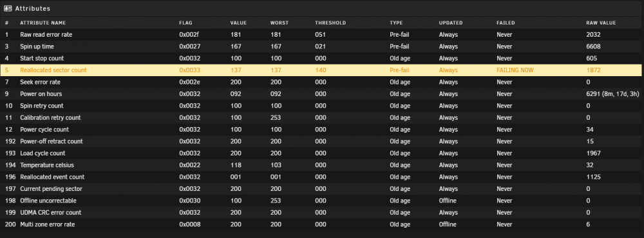Click the Worst column header
This screenshot has height=238, width=644.
click(279, 23)
